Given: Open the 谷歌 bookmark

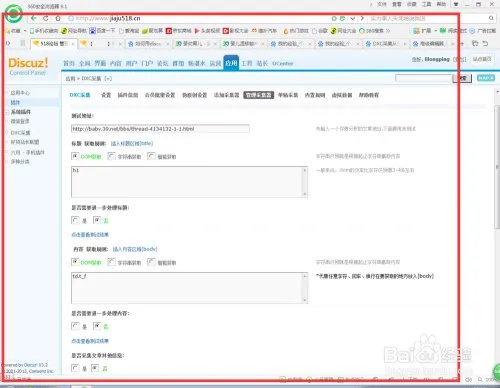Looking at the screenshot, I should click(x=320, y=31).
